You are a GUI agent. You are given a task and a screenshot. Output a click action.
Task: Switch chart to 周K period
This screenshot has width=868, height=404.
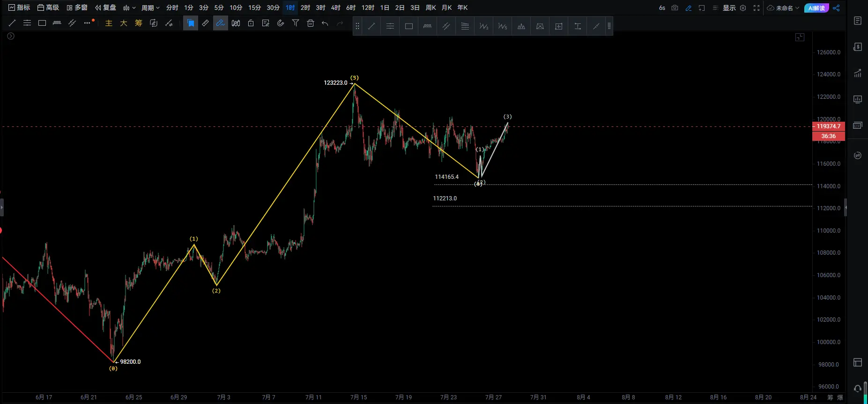[430, 7]
